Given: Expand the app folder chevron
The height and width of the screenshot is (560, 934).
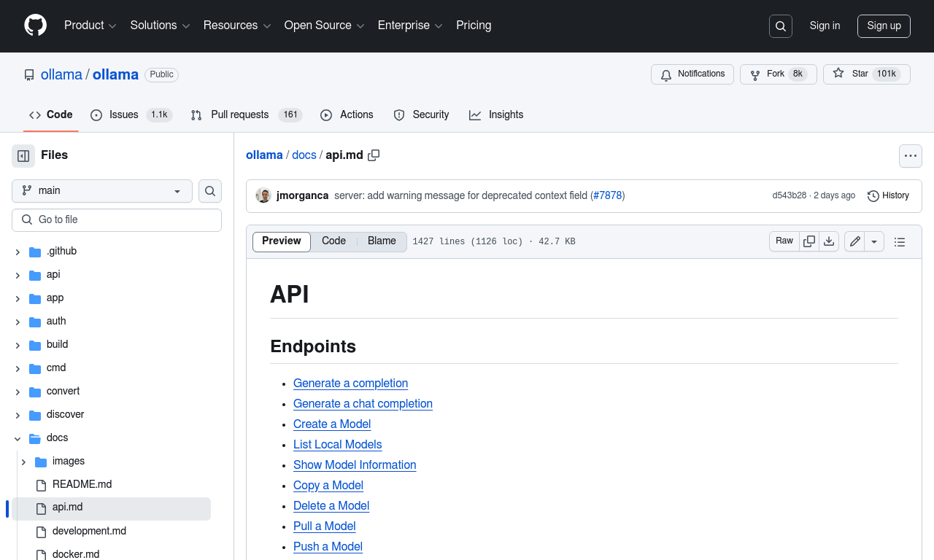Looking at the screenshot, I should 18,298.
